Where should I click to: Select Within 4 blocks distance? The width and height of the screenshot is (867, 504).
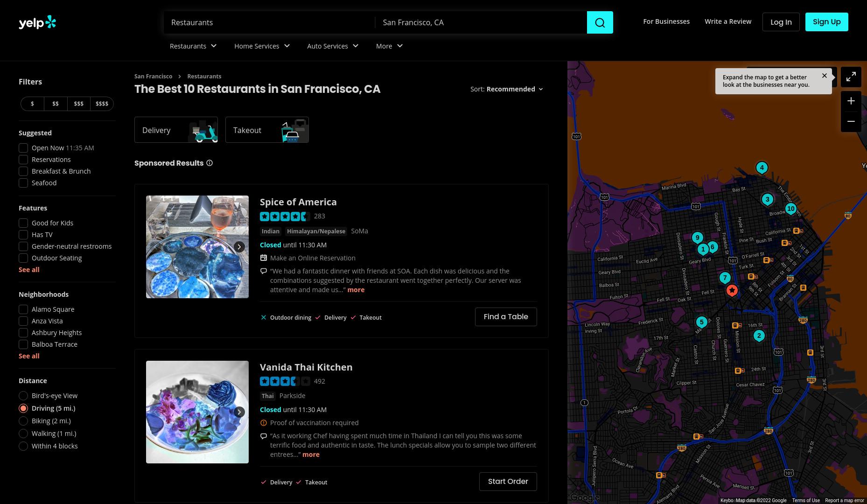click(23, 446)
